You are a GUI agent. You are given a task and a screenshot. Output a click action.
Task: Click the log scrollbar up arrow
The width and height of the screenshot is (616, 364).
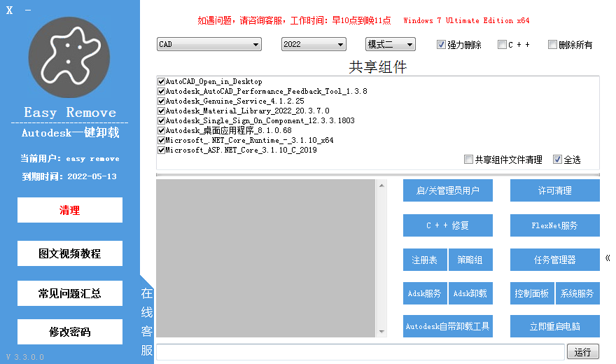[381, 185]
